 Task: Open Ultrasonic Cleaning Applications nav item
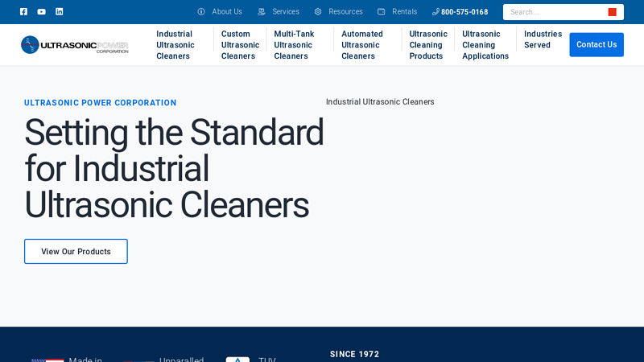pyautogui.click(x=485, y=45)
